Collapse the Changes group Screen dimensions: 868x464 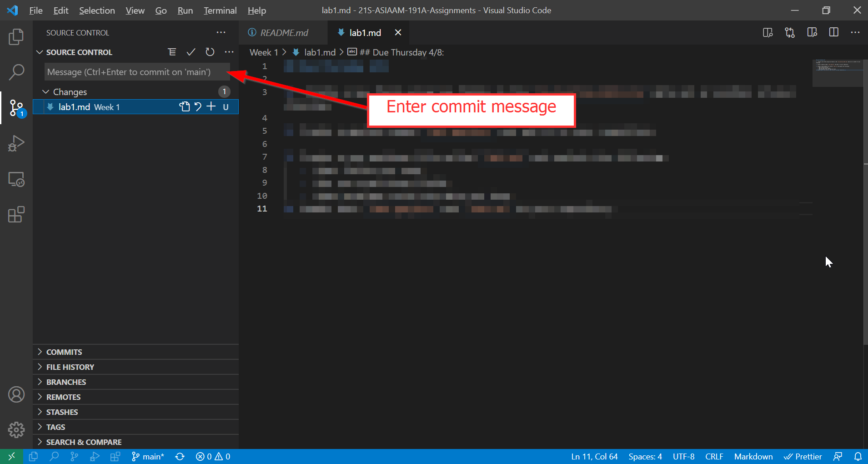(x=46, y=92)
